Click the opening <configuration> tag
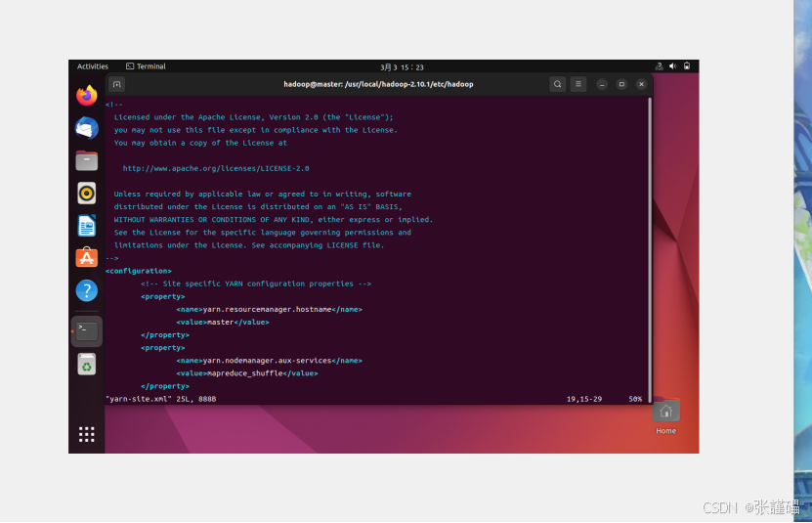 click(x=139, y=271)
